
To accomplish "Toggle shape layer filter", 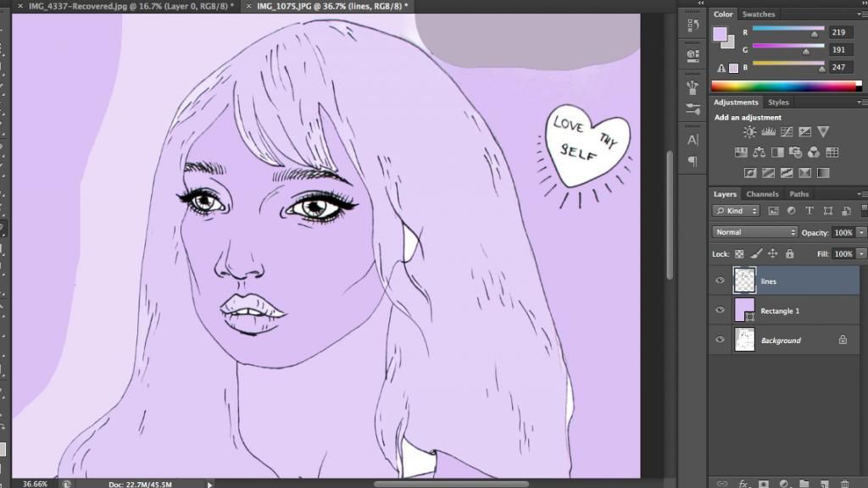I will tap(827, 211).
